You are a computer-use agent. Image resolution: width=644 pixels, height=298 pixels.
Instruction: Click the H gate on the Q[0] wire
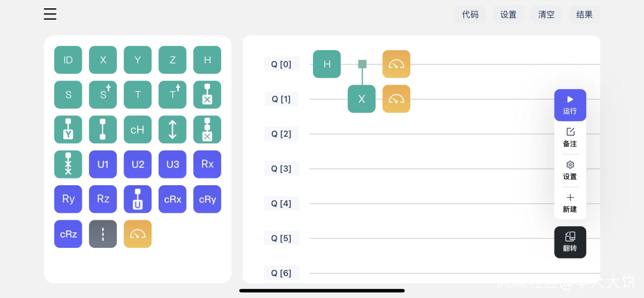point(327,64)
